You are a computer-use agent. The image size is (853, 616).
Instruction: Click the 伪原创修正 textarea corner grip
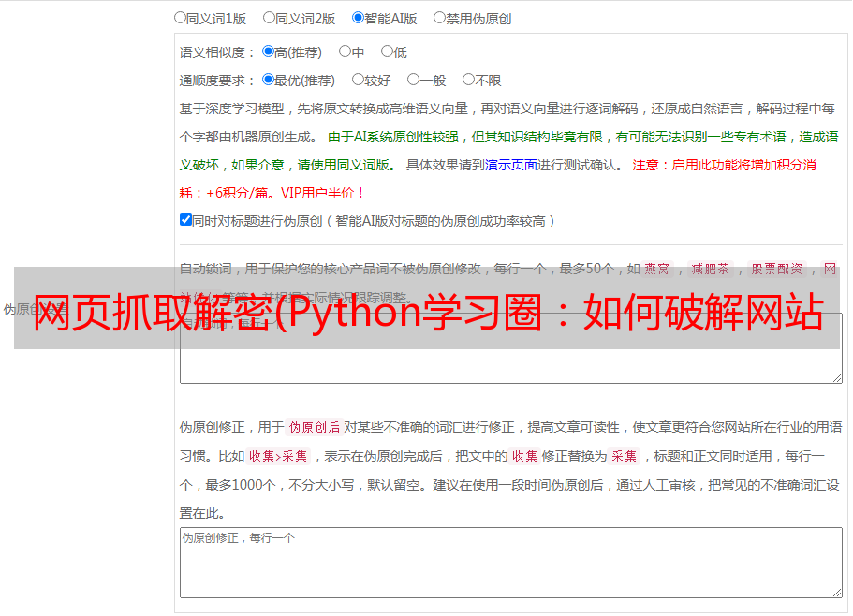tap(837, 593)
